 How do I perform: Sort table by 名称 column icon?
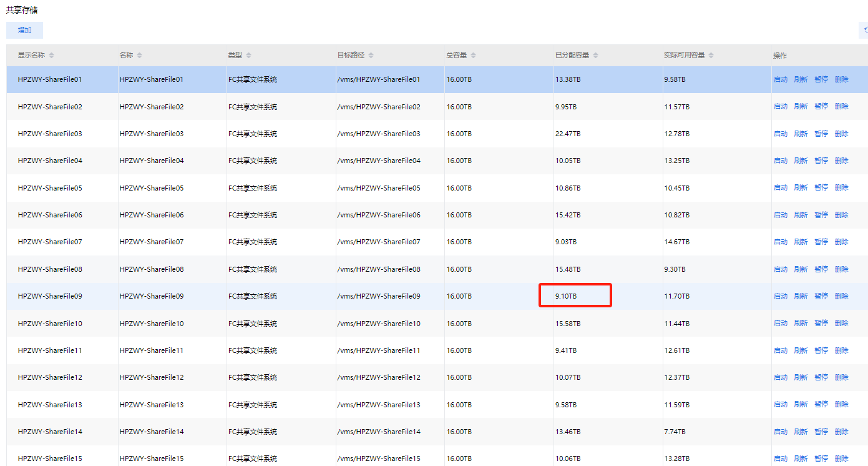click(139, 56)
